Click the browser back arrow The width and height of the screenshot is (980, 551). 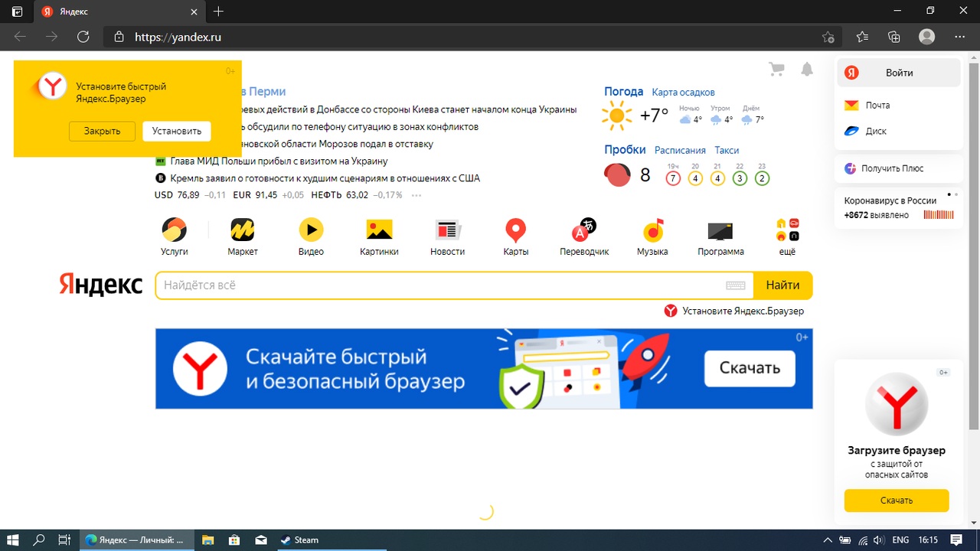click(x=20, y=37)
